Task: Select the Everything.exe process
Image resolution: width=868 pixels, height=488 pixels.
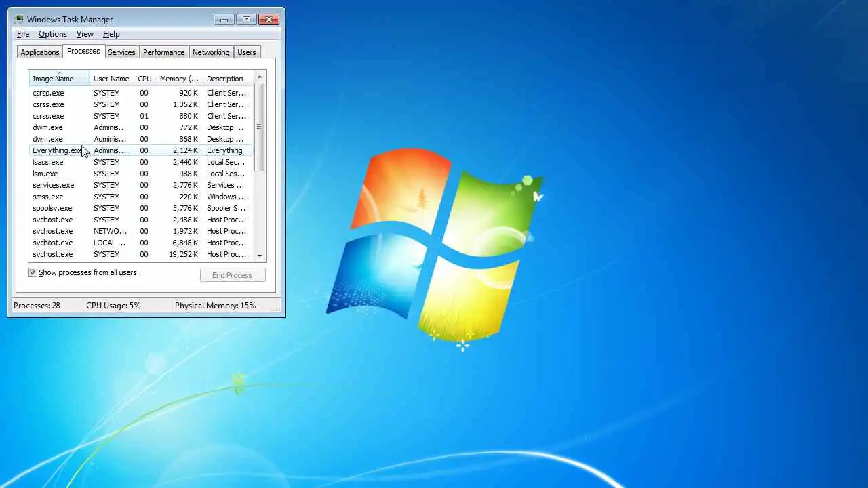Action: click(140, 150)
